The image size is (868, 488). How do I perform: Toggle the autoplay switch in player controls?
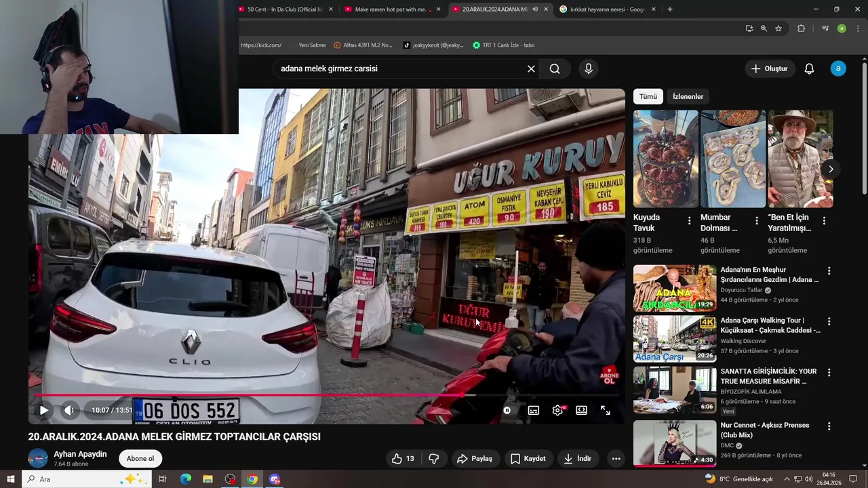(x=507, y=410)
